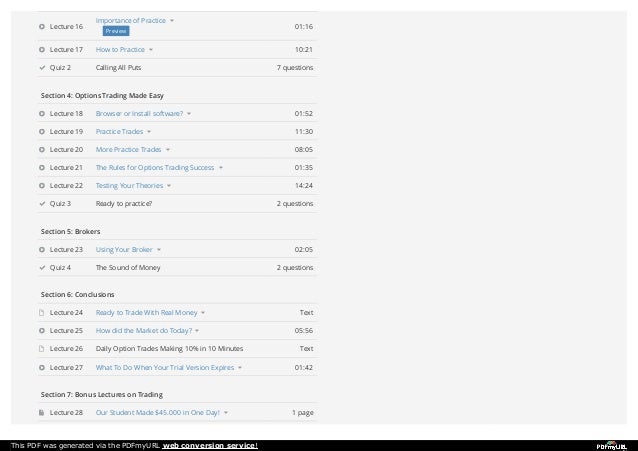Open the Practice Trades lecture link

(119, 131)
